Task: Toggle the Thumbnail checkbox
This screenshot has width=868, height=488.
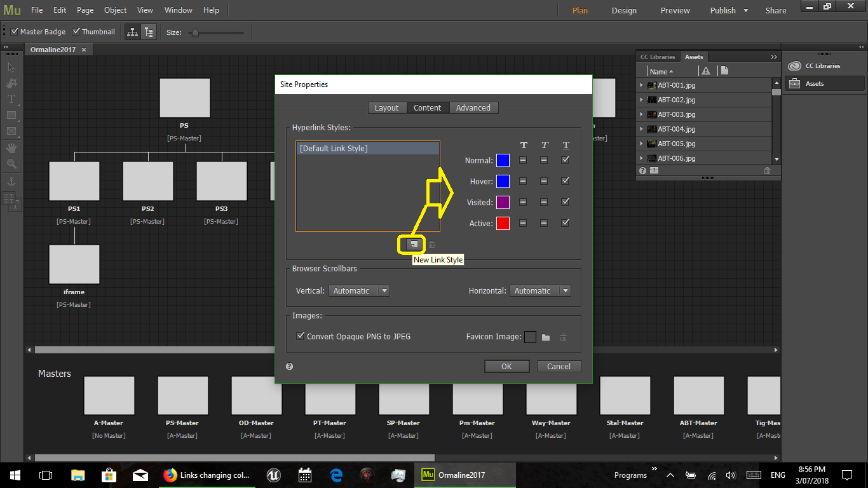Action: tap(76, 32)
